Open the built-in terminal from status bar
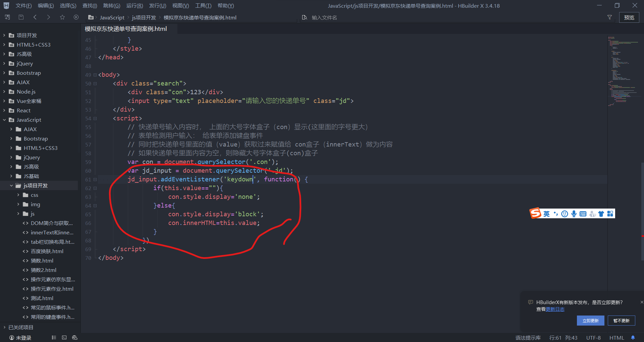644x342 pixels. (x=64, y=337)
